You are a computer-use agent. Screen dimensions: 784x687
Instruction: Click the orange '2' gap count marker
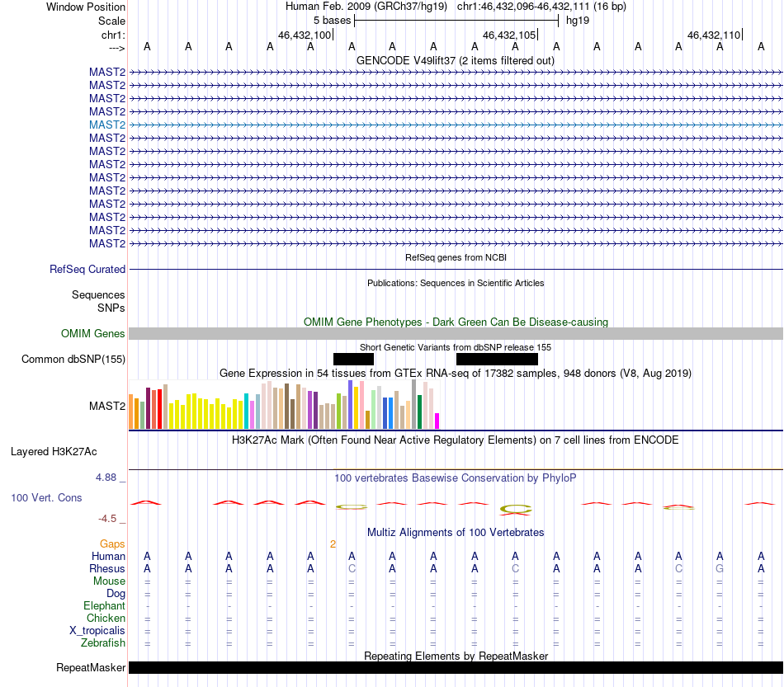click(x=333, y=544)
